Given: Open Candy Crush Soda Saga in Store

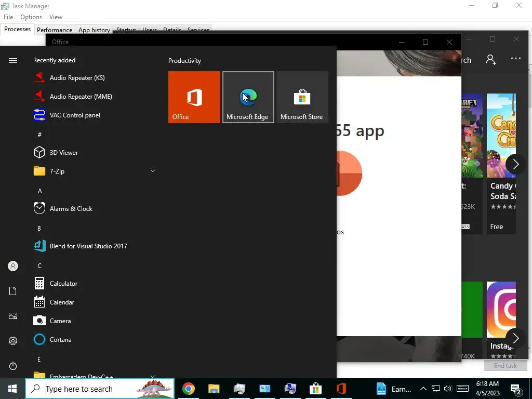Looking at the screenshot, I should coord(501,164).
